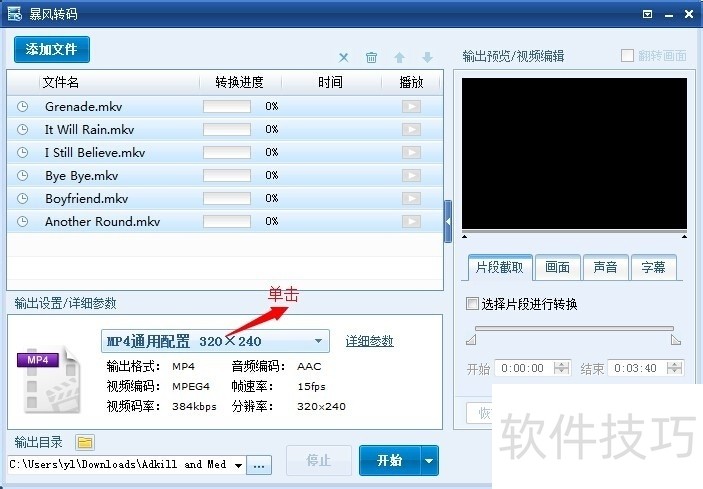The width and height of the screenshot is (703, 489).
Task: Click the 暴风转码 app logo icon
Action: [14, 13]
